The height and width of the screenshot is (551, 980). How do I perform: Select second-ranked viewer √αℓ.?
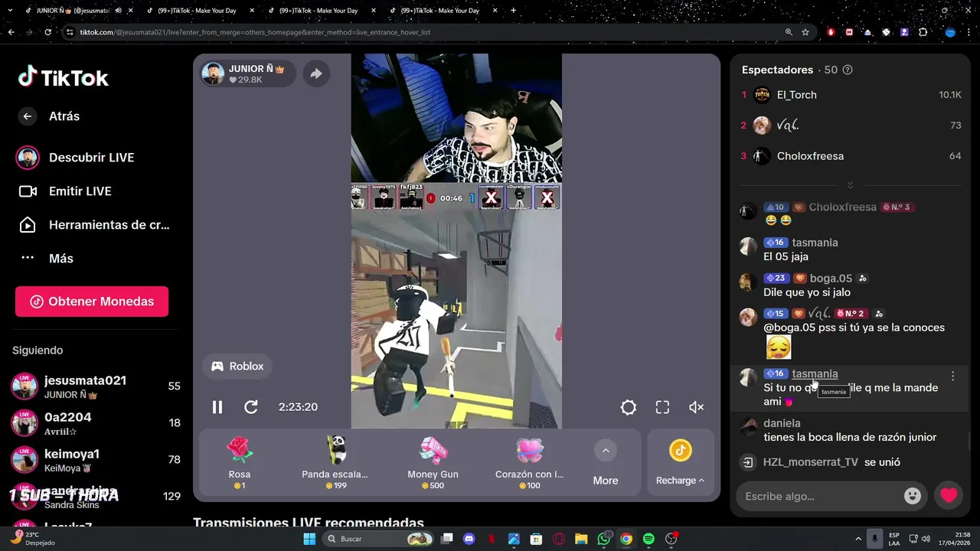850,126
